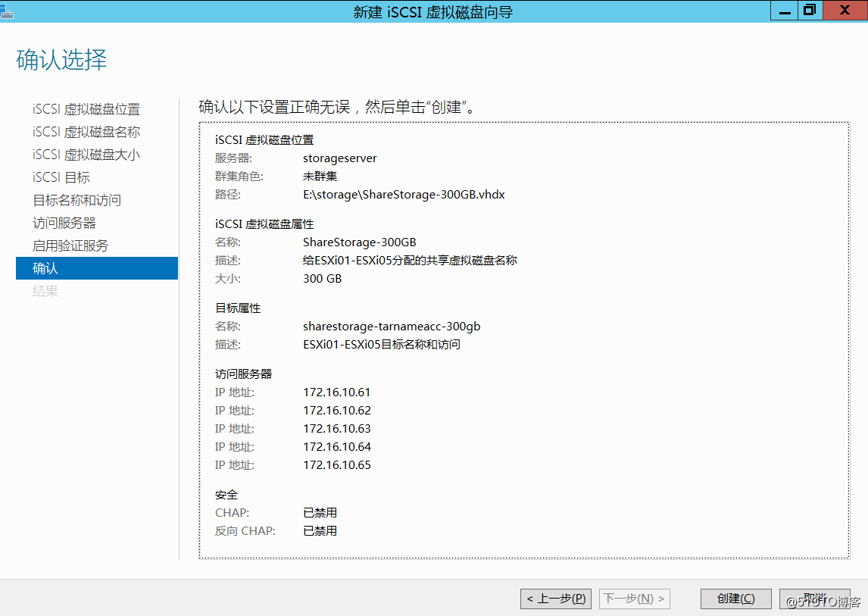Click the 安全 section heading
The image size is (868, 616).
pos(226,495)
